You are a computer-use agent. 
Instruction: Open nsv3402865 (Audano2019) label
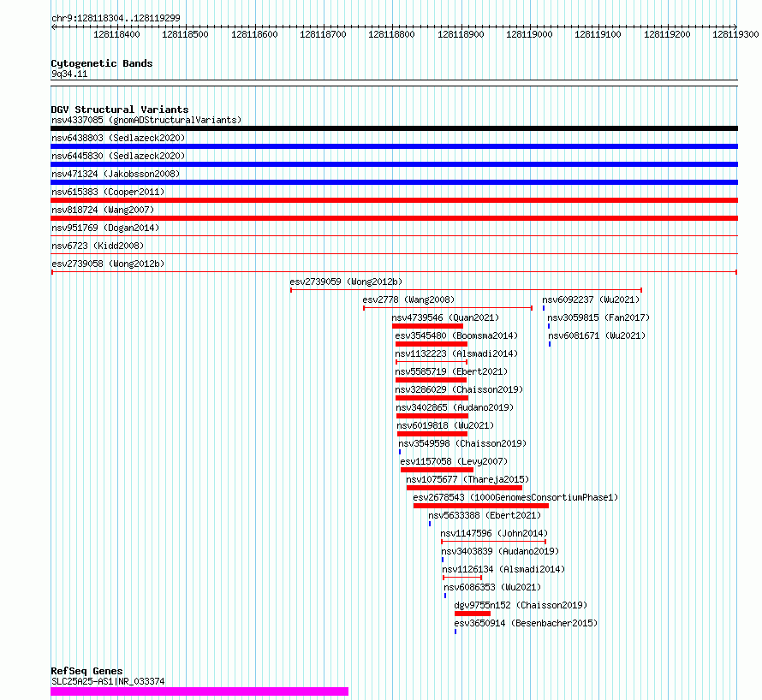[x=455, y=407]
